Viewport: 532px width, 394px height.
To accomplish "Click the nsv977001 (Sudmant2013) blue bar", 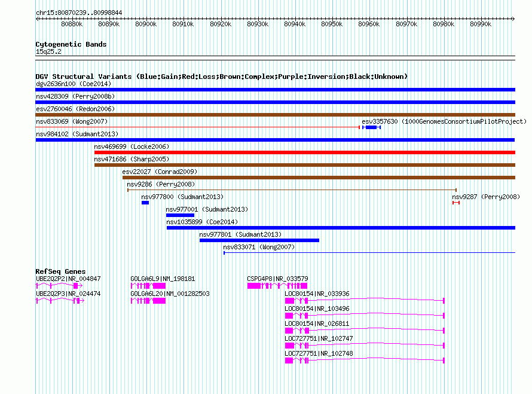I will pos(180,215).
